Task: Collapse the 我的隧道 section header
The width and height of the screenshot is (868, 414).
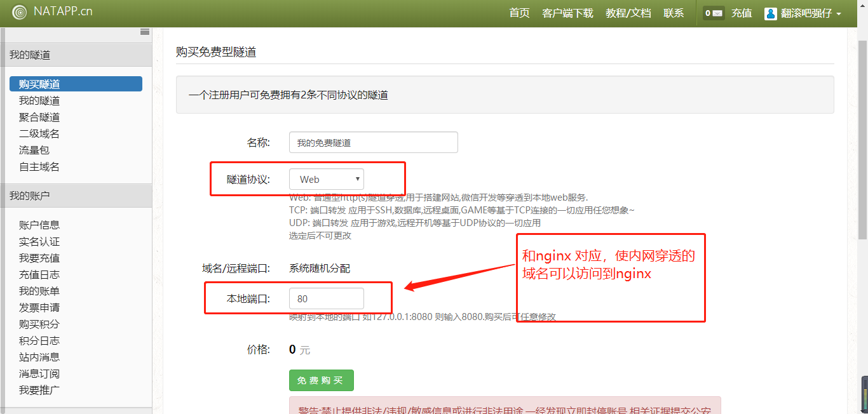Action: tap(76, 55)
